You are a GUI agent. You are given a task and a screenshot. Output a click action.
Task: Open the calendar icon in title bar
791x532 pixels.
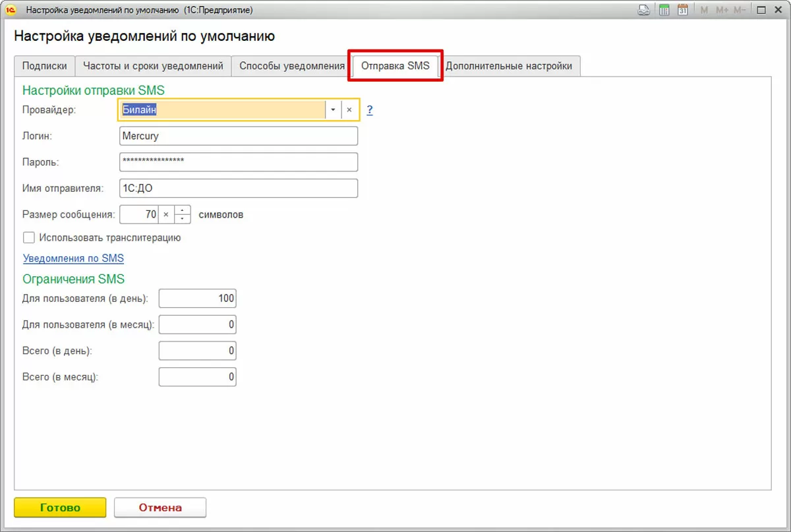(x=683, y=11)
